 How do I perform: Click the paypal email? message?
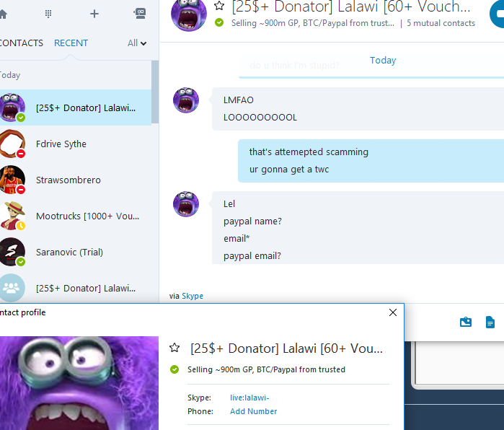tap(252, 256)
